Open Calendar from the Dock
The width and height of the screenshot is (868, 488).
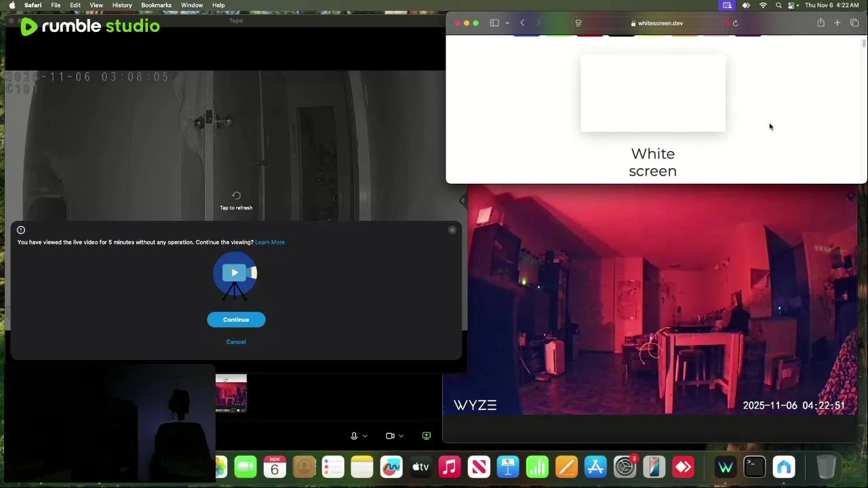coord(275,467)
